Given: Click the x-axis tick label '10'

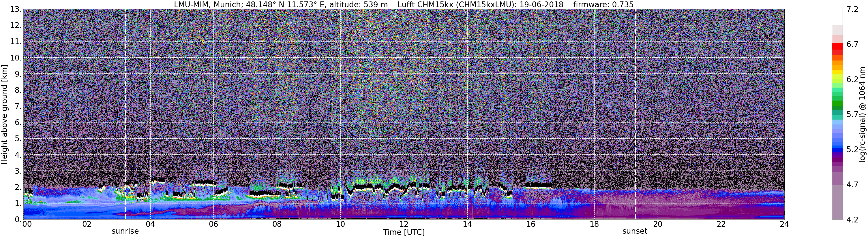Looking at the screenshot, I should tap(340, 224).
